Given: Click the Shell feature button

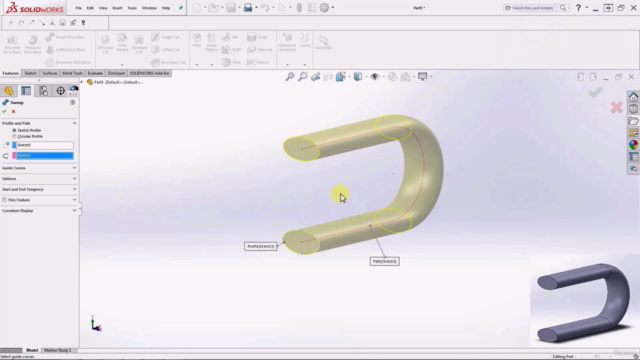Looking at the screenshot, I should pyautogui.click(x=232, y=62).
